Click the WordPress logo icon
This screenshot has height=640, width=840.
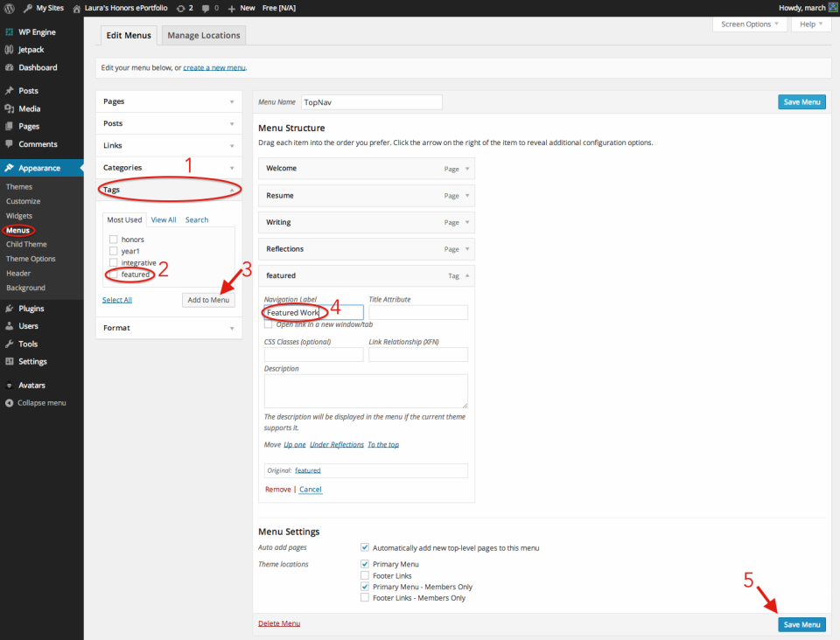tap(9, 8)
